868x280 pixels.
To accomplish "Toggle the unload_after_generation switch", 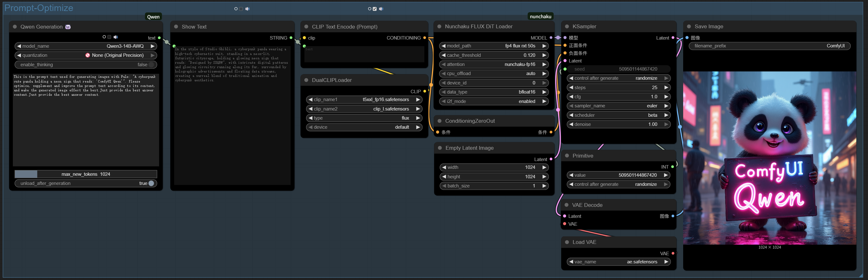I will click(x=86, y=183).
